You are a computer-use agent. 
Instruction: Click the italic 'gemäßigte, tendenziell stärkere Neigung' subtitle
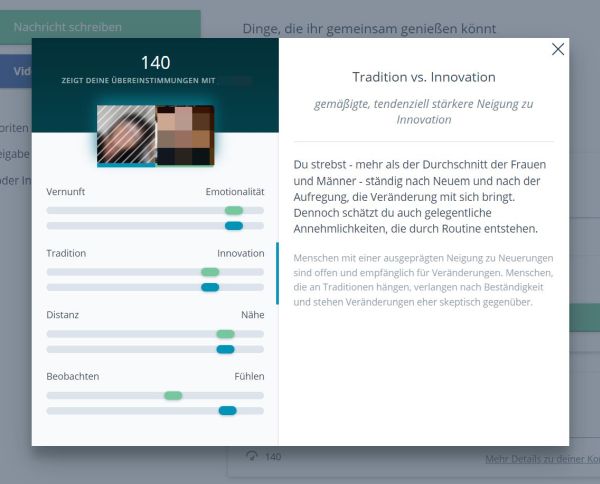coord(424,112)
